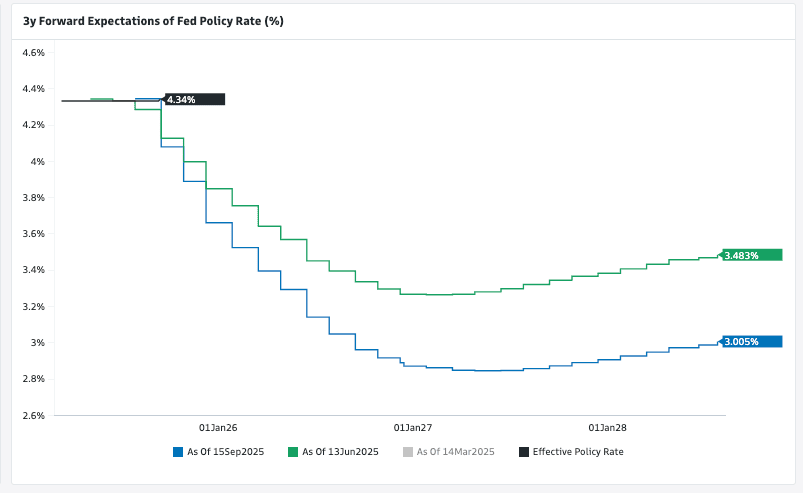
Task: Show the disabled 'As Of 14Mar2025' series
Action: pyautogui.click(x=456, y=452)
